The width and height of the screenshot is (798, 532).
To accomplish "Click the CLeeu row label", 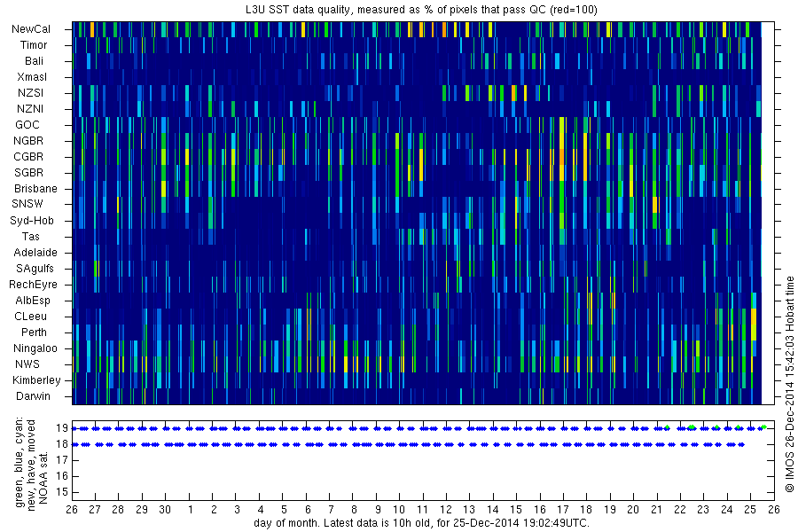I will 30,317.
